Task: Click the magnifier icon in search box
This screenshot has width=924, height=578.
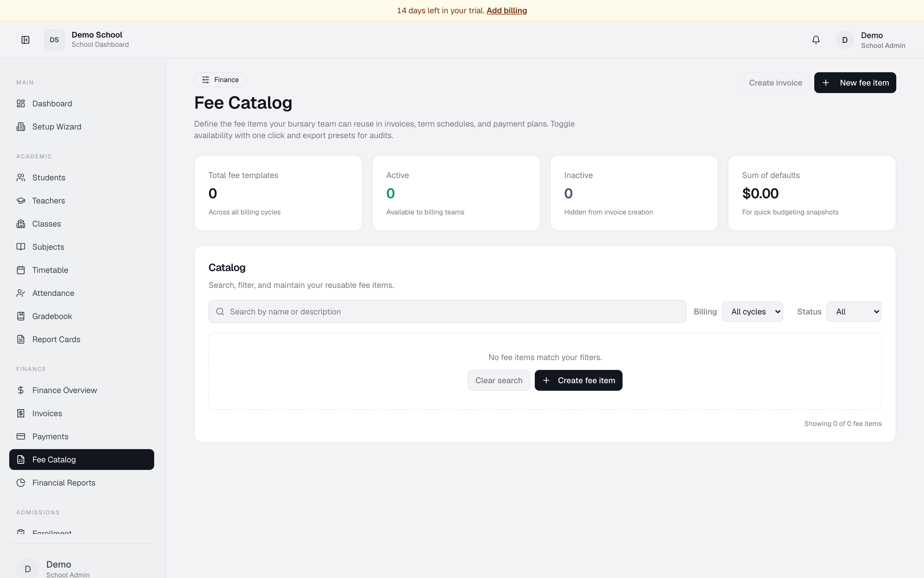Action: (x=220, y=312)
